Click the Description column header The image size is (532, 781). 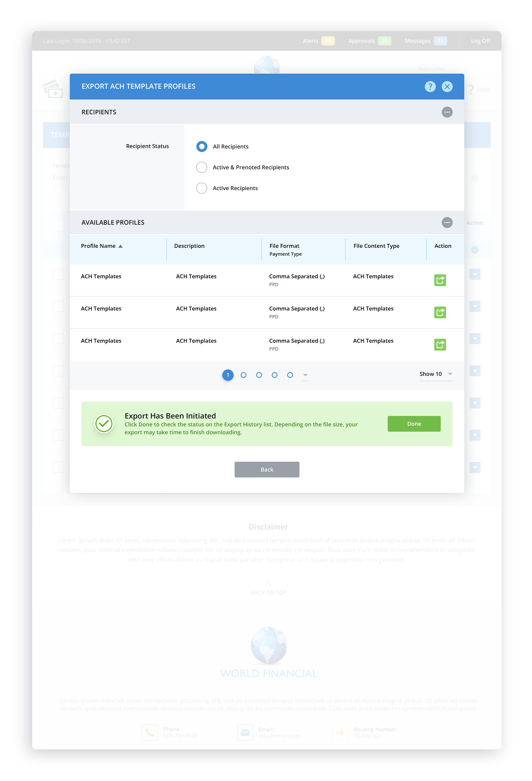[x=189, y=246]
